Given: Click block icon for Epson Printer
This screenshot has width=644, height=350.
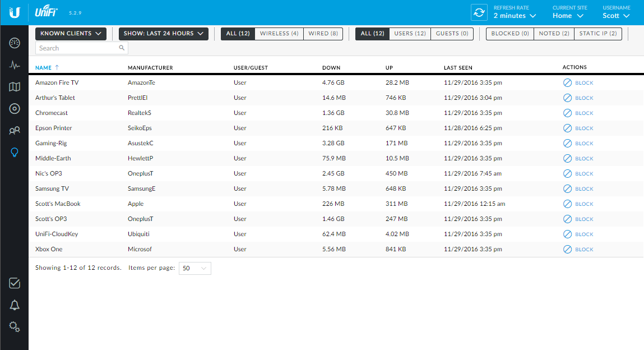Looking at the screenshot, I should point(567,128).
